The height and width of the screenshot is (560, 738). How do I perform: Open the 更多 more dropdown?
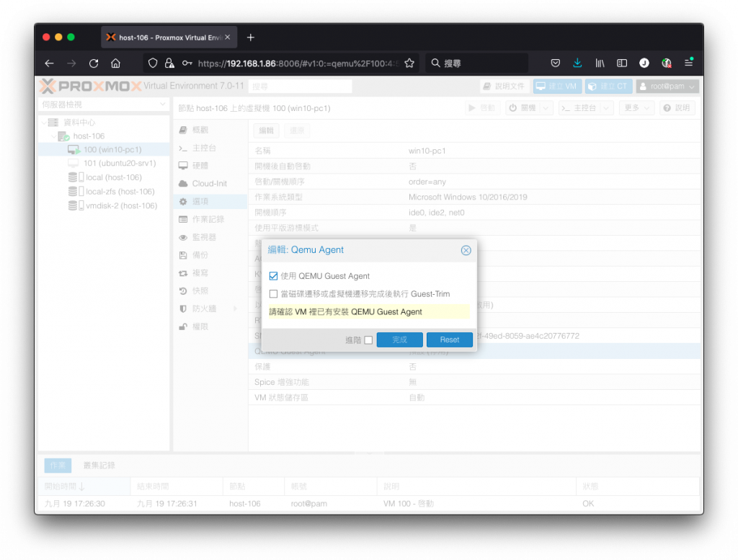637,108
